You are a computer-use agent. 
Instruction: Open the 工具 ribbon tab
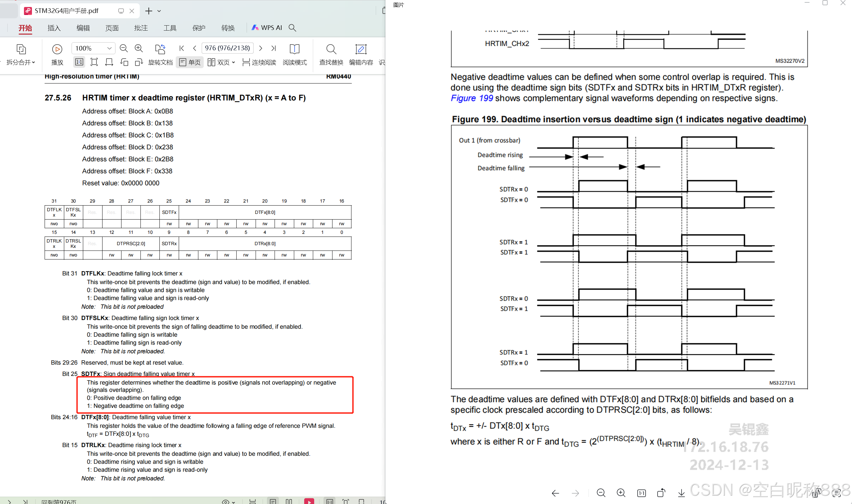pyautogui.click(x=170, y=28)
